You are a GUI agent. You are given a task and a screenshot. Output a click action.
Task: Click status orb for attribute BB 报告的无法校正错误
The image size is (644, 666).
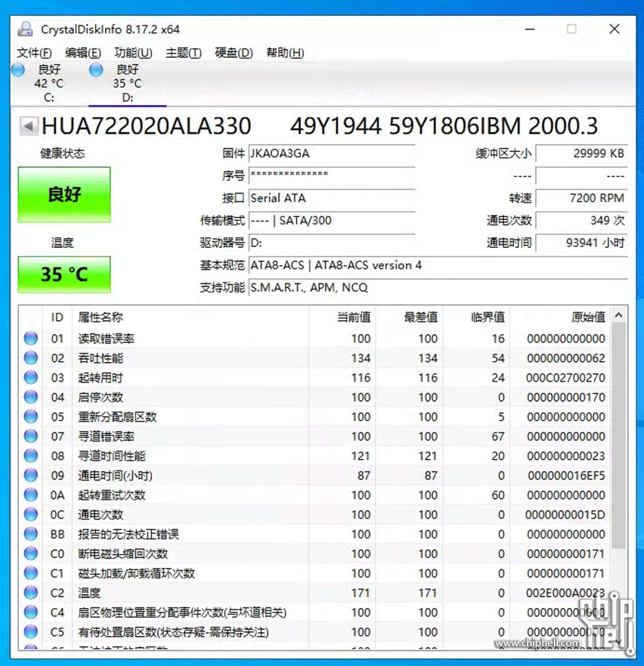pos(31,534)
